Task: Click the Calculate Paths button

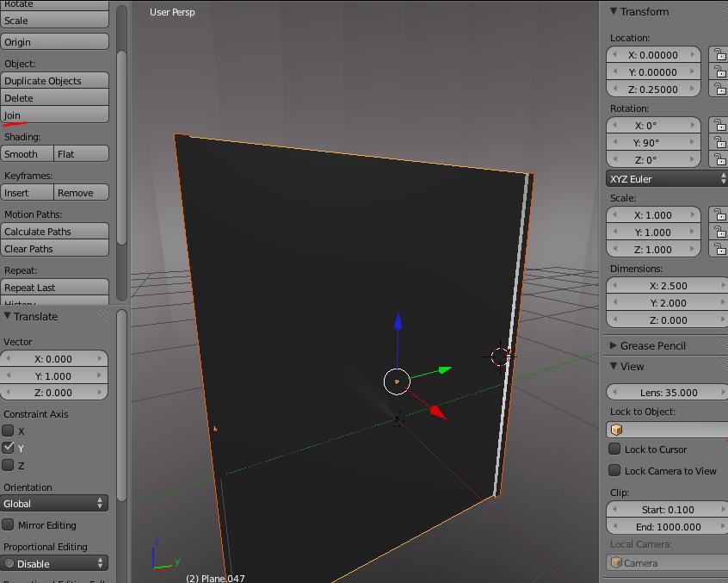Action: 55,231
